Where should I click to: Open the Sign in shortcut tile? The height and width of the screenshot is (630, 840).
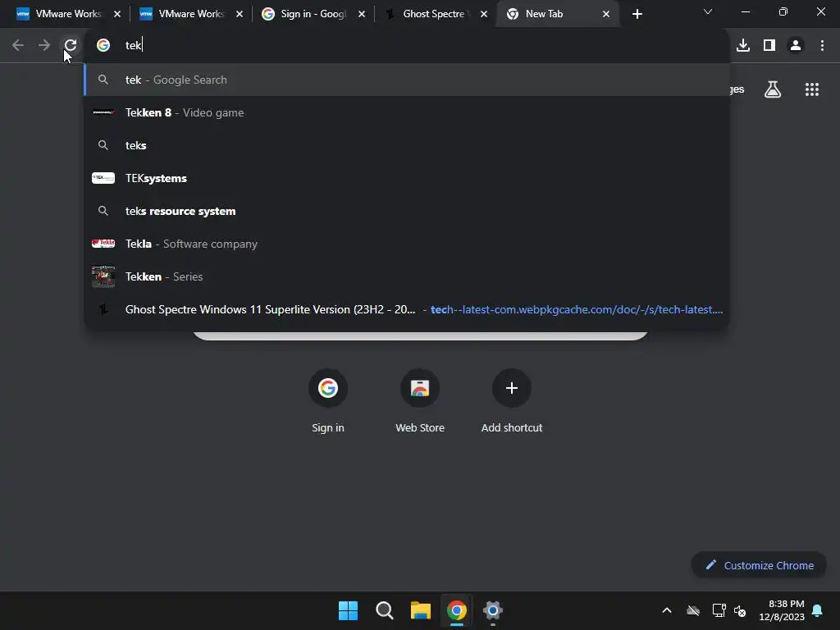pyautogui.click(x=328, y=400)
